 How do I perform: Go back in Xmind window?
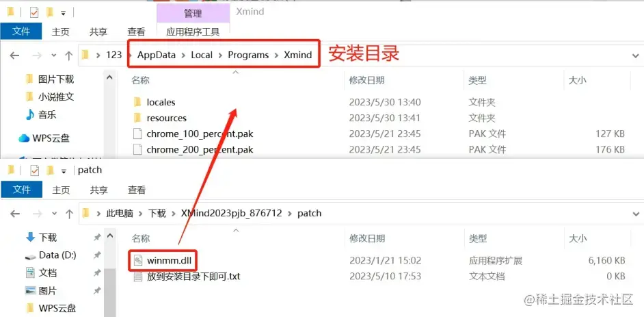15,55
